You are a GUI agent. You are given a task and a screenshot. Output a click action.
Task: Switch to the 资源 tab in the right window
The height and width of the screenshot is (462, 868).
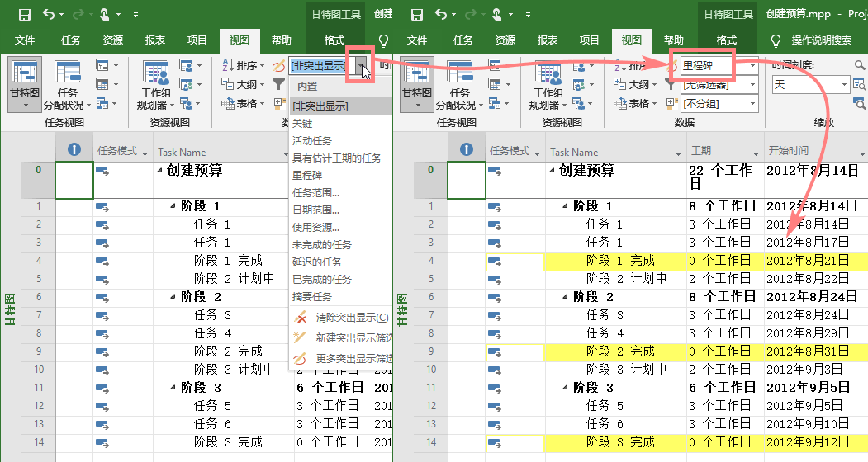click(505, 40)
